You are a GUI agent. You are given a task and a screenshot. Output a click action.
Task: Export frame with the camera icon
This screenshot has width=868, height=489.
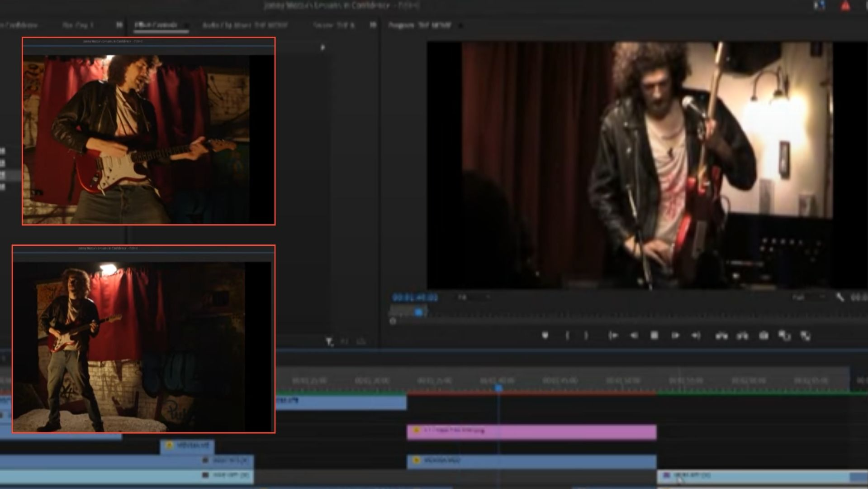coord(764,336)
